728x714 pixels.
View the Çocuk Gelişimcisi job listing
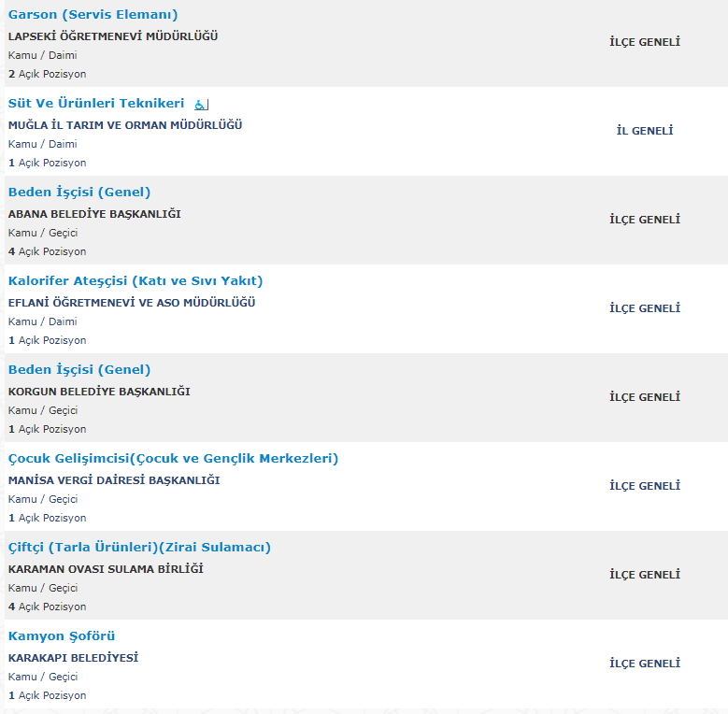[173, 459]
